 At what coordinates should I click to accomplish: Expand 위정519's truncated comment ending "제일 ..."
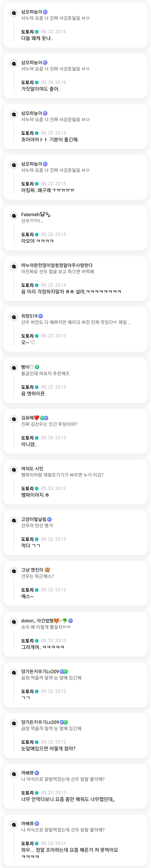[129, 322]
